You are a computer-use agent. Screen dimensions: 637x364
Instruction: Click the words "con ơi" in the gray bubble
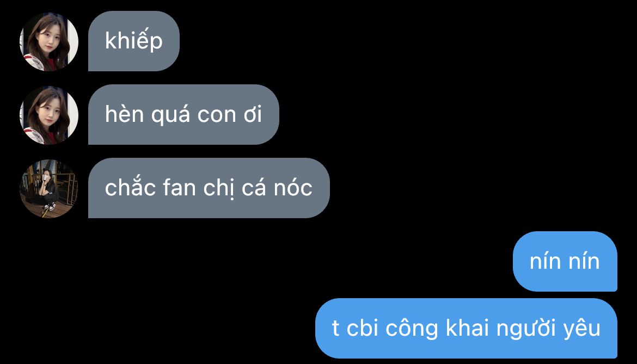click(x=230, y=115)
